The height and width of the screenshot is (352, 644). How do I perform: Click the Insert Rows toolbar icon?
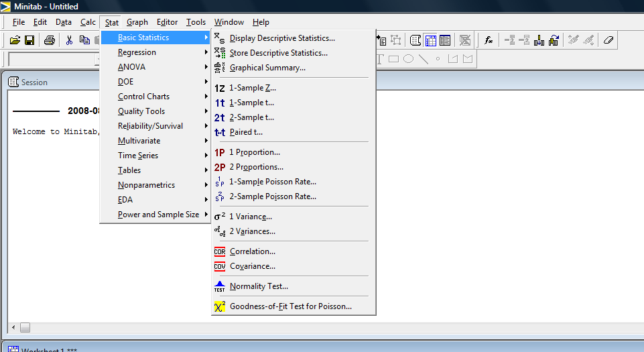pyautogui.click(x=524, y=40)
